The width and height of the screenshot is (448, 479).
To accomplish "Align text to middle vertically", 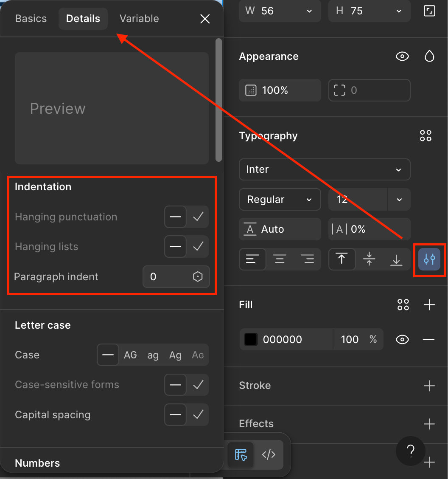I will coord(369,259).
